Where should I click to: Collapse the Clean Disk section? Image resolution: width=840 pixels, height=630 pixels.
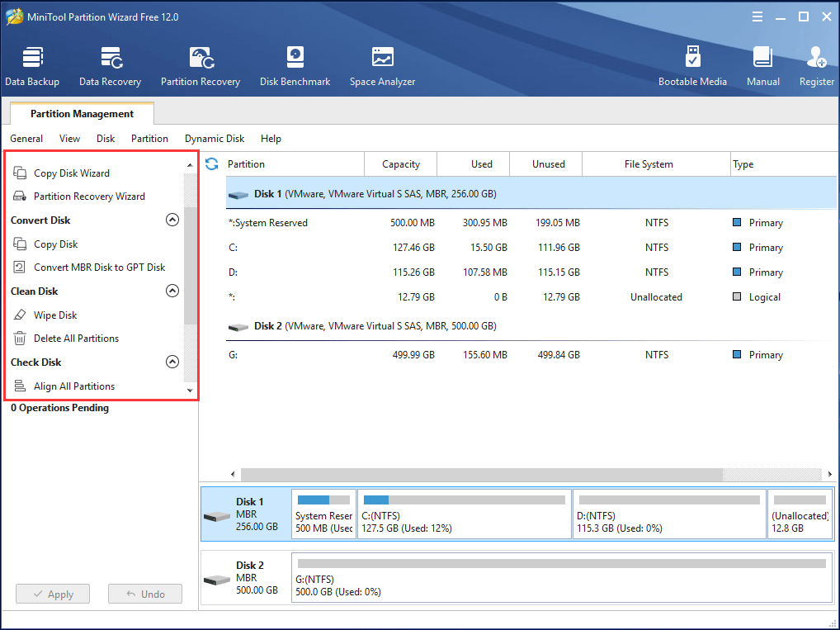pos(172,291)
